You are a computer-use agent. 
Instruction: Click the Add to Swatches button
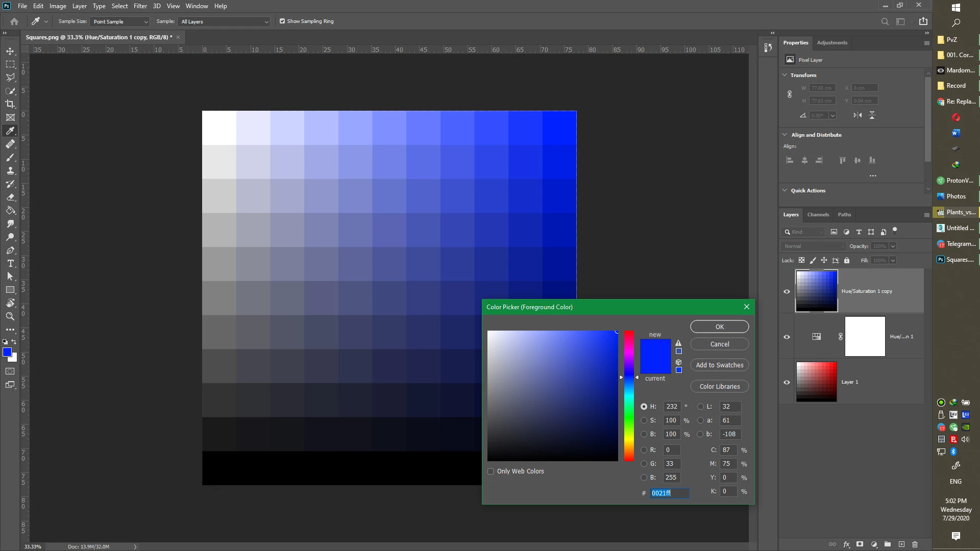(719, 365)
